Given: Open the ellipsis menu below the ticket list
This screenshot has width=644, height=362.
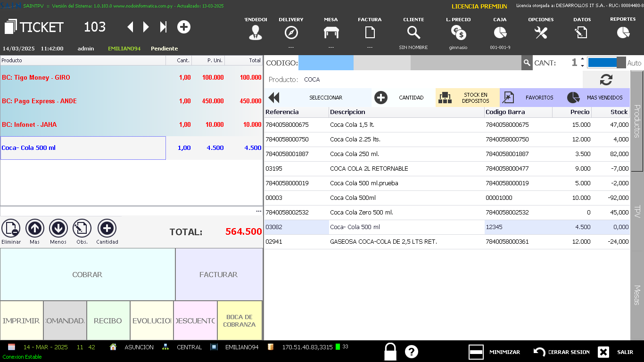Looking at the screenshot, I should point(259,211).
